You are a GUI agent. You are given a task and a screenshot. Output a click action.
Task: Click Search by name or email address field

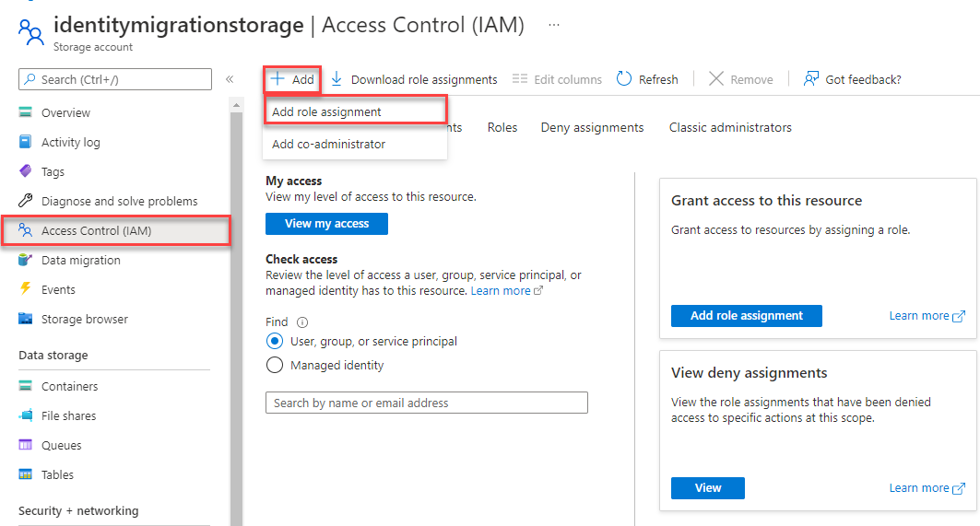pyautogui.click(x=426, y=403)
